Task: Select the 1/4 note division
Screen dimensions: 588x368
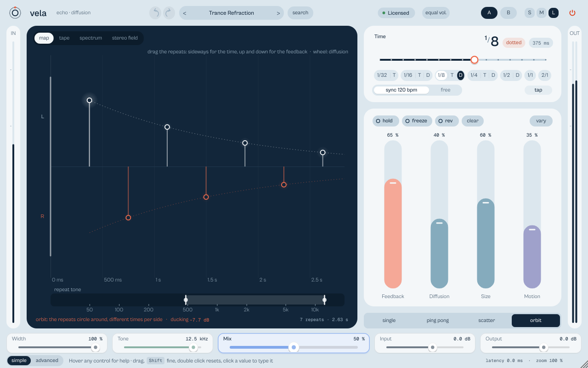Action: [x=474, y=75]
